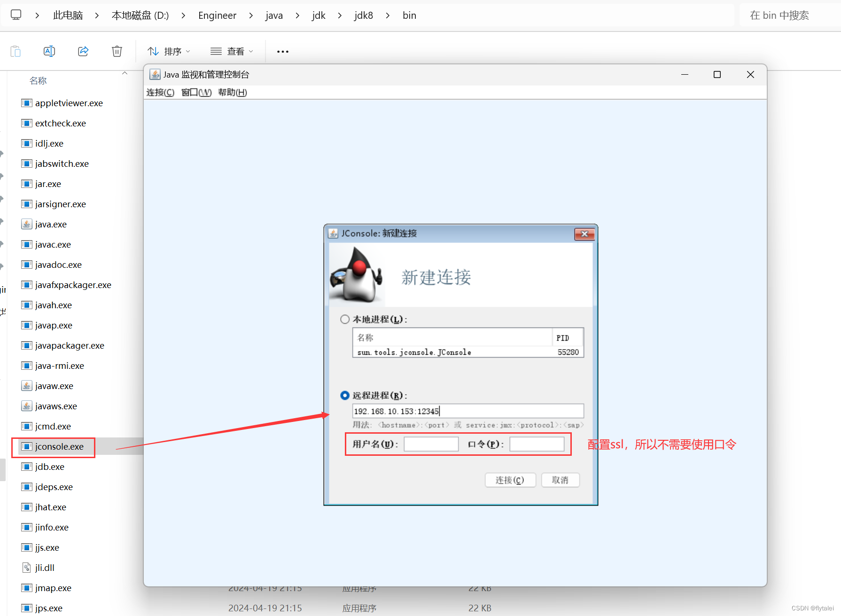The height and width of the screenshot is (616, 841).
Task: Click the jconsole.exe file icon
Action: click(x=27, y=446)
